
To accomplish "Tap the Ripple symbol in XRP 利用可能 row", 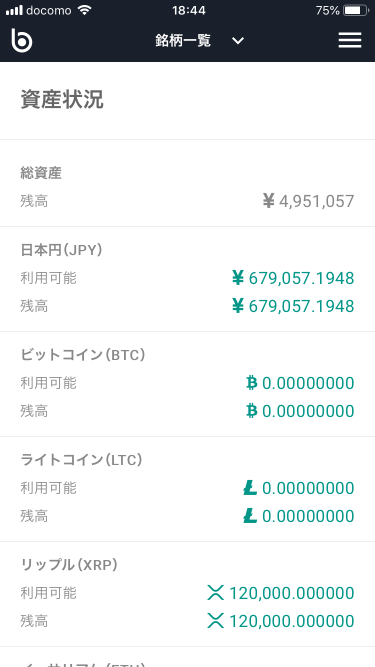I will (x=216, y=593).
